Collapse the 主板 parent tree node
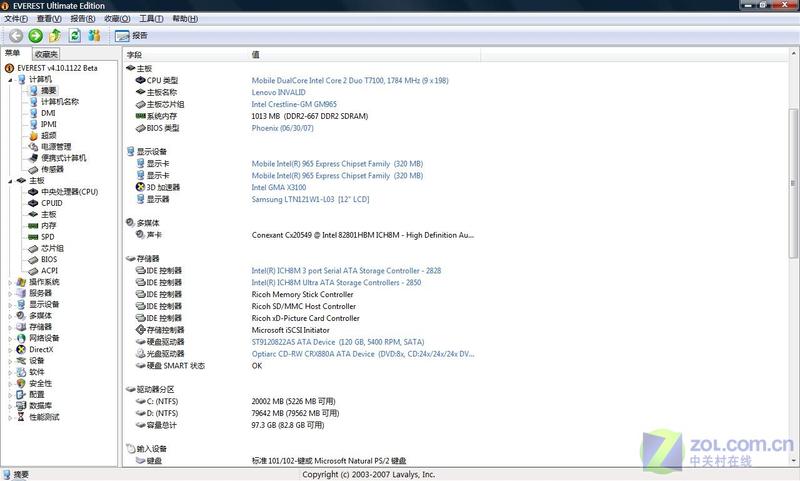Viewport: 800px width, 481px height. click(x=10, y=181)
